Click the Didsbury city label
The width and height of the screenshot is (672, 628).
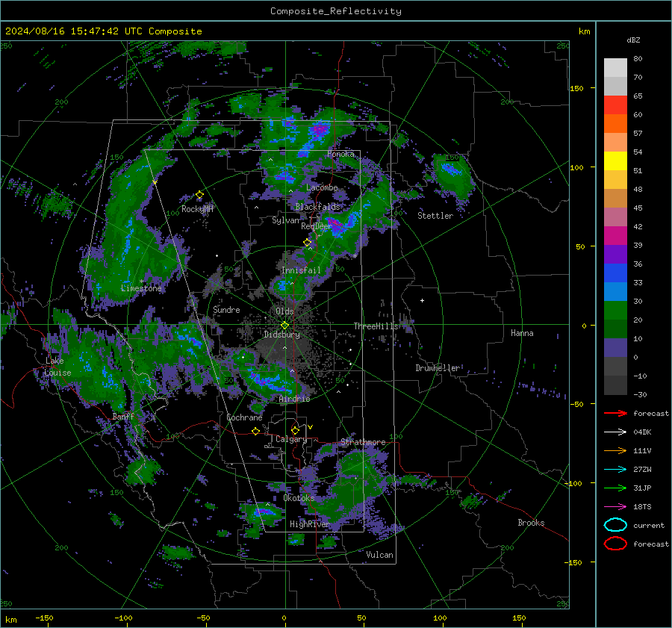[281, 335]
